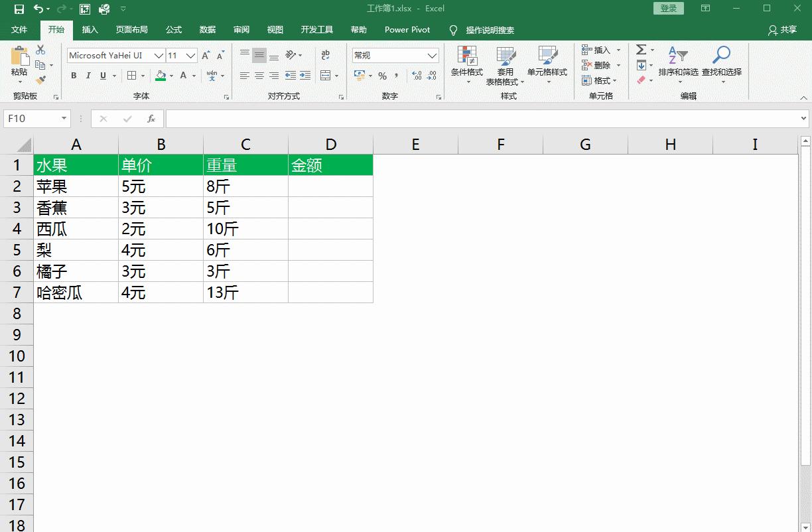Click the 格式刷 format painter icon
The image size is (812, 532).
(41, 80)
